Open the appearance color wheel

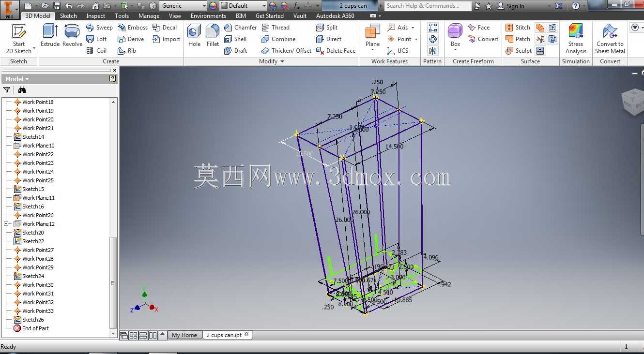(x=213, y=6)
